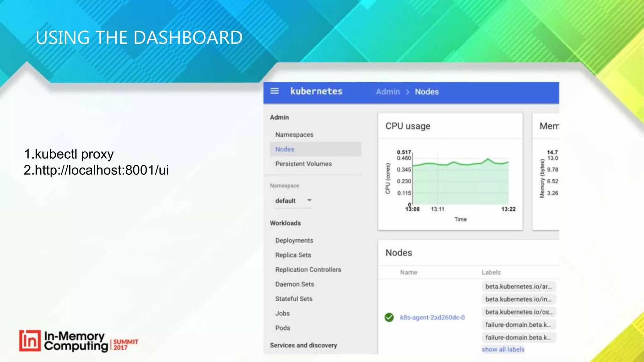Open Daemon Sets under Workloads
Image resolution: width=644 pixels, height=362 pixels.
[295, 284]
